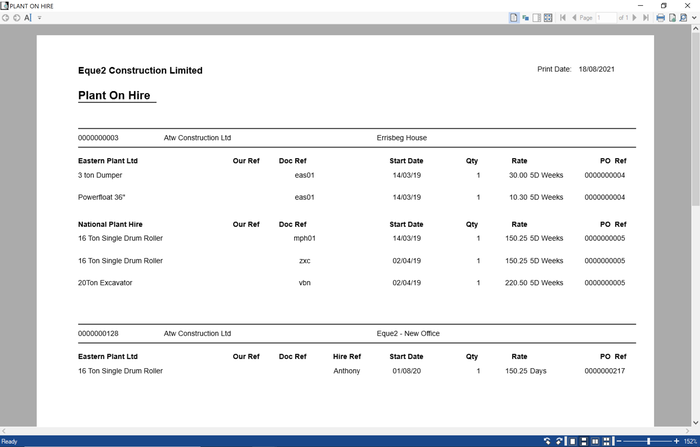700x447 pixels.
Task: Click the National Plant Hire supplier heading
Action: click(110, 225)
